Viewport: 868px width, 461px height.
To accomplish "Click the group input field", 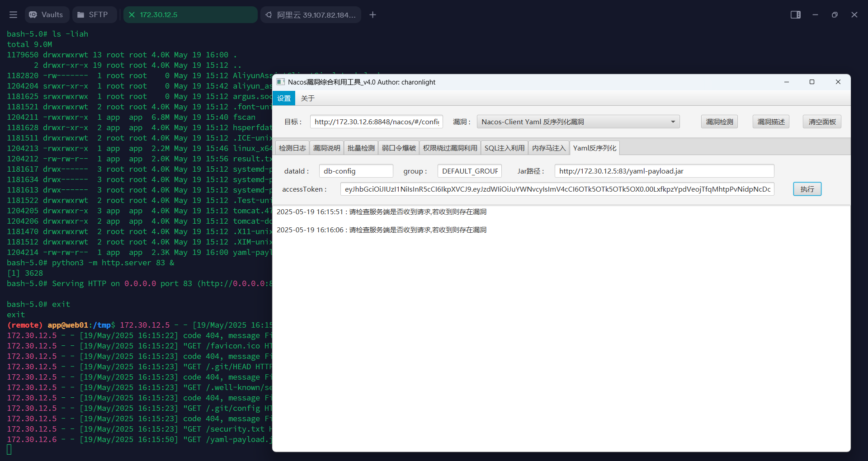I will pos(470,171).
